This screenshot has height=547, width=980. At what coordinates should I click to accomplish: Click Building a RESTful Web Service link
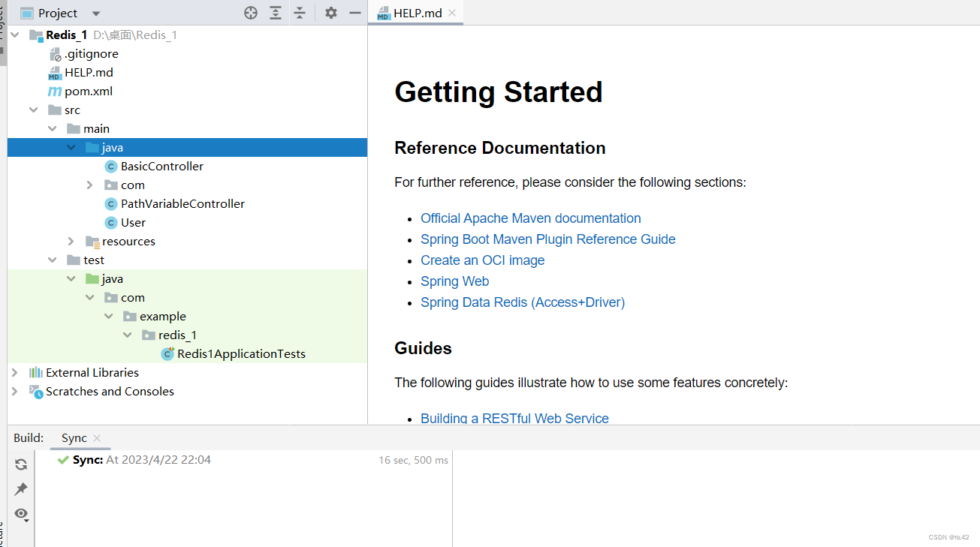(514, 418)
